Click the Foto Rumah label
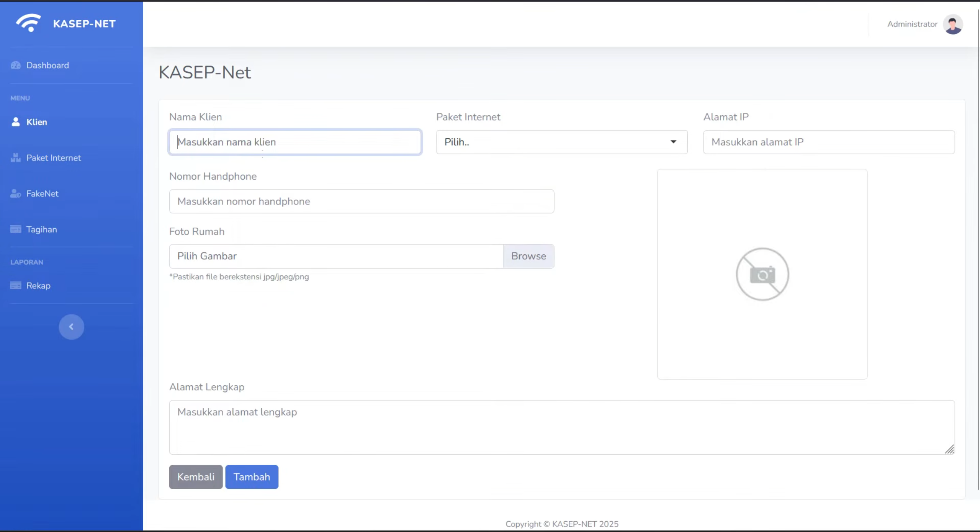This screenshot has width=980, height=532. tap(197, 232)
